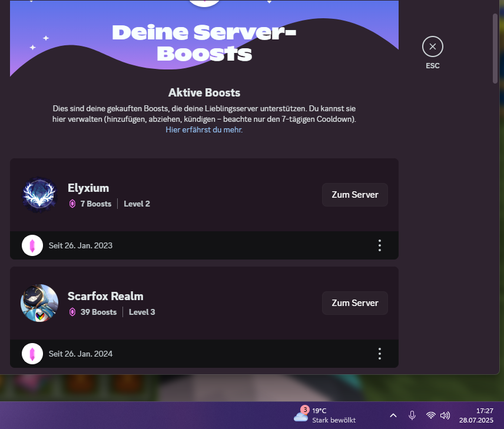Click the 'Level 2' label for Elyxium
Viewport: 504px width, 429px height.
(137, 204)
